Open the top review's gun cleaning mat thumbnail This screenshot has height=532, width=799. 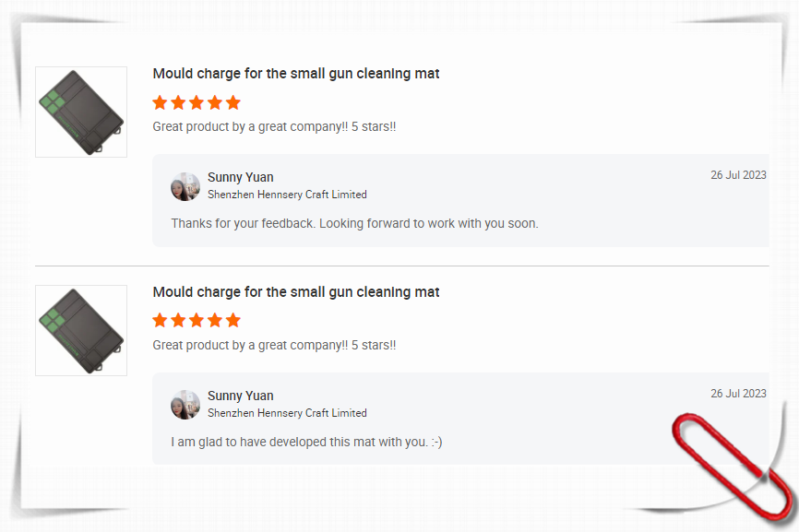(x=81, y=112)
